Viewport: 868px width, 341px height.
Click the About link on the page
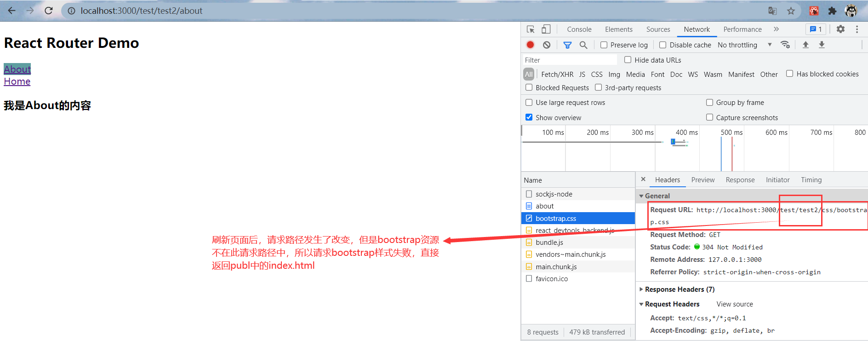[x=17, y=69]
